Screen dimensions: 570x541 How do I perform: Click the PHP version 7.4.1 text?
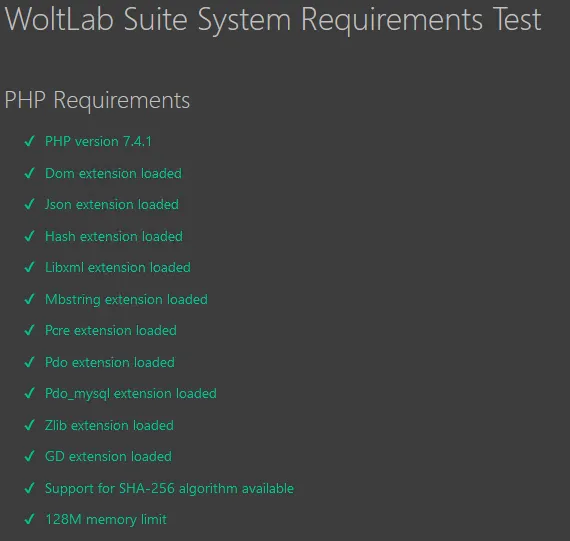pos(98,141)
